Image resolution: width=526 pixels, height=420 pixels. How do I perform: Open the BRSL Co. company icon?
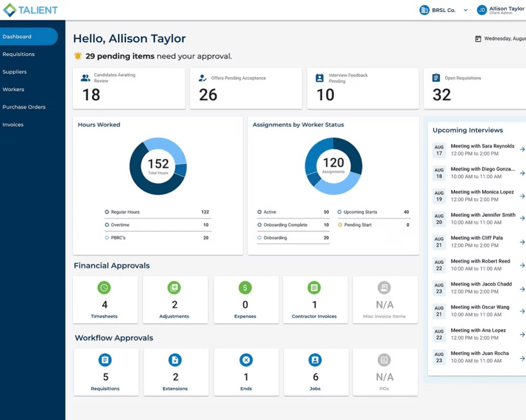pos(424,10)
